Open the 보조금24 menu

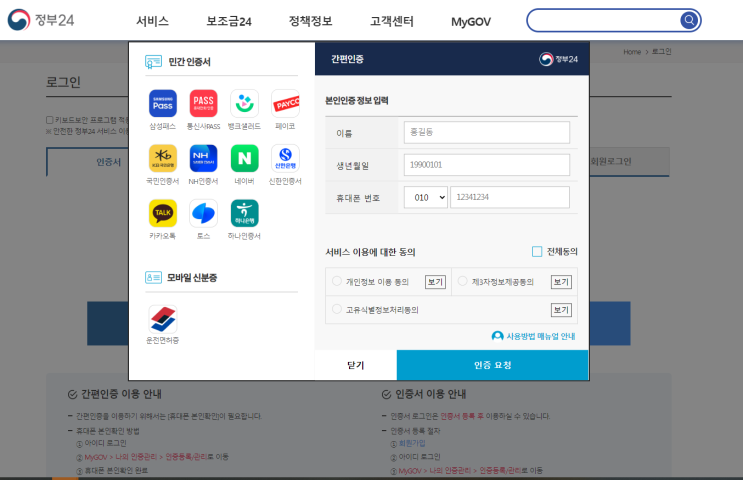(x=229, y=21)
